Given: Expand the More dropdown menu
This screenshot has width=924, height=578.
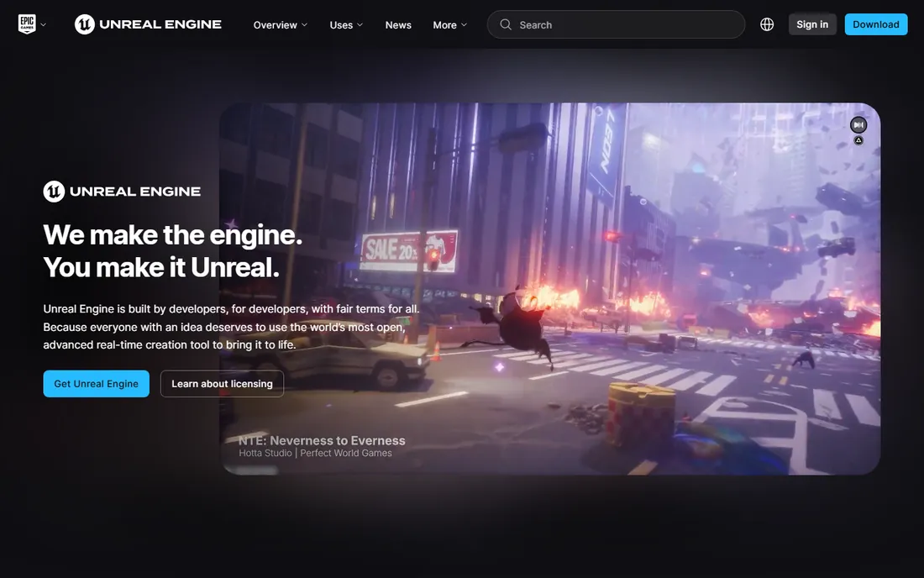Looking at the screenshot, I should pyautogui.click(x=449, y=24).
